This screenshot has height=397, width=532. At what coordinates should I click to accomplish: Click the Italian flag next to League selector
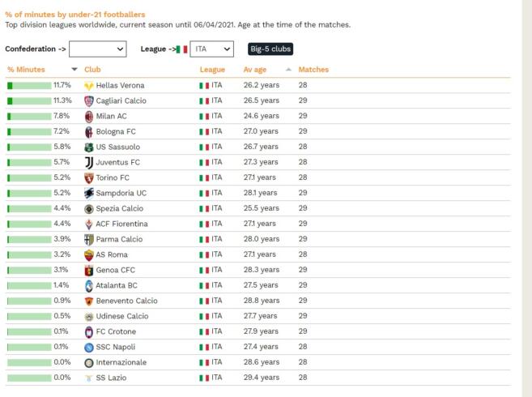182,49
